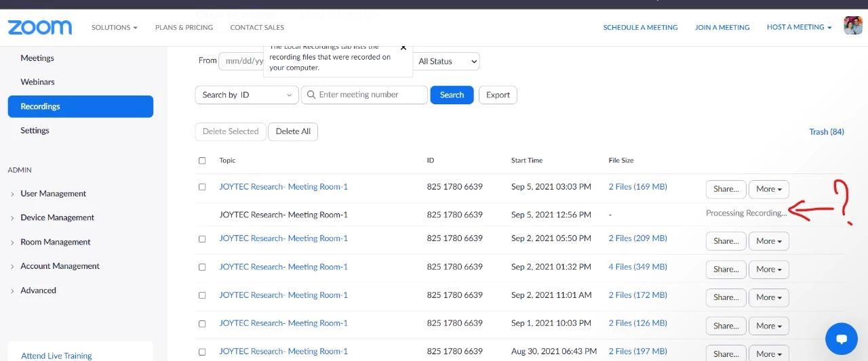The image size is (868, 361).
Task: Open the Sep 2 01:32 PM JOYTEC Research recording
Action: pos(283,267)
